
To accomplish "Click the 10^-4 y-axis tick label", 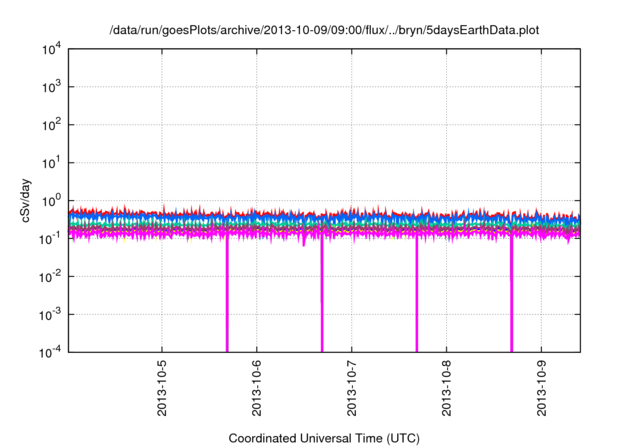I will pyautogui.click(x=50, y=352).
